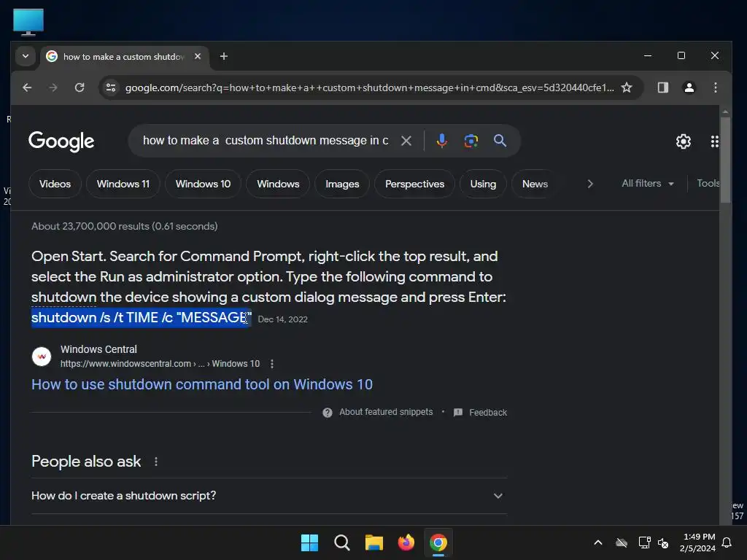Open the Windows Start menu

(309, 542)
